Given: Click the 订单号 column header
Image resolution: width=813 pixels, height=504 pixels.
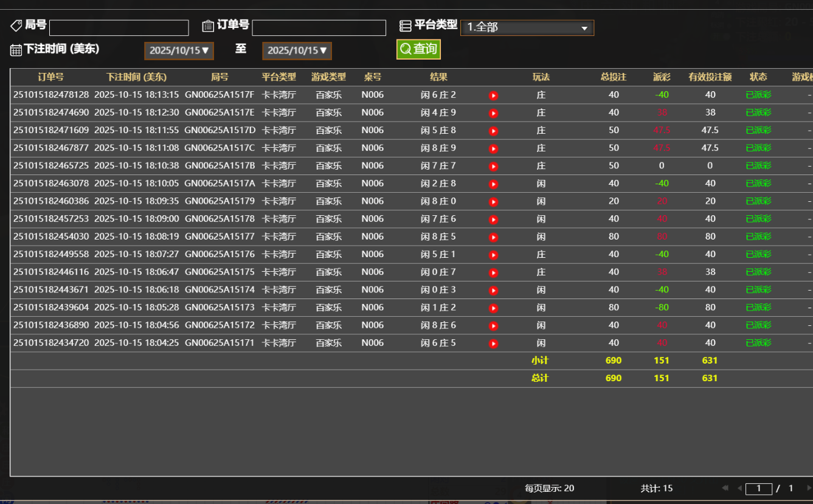Looking at the screenshot, I should click(x=50, y=77).
